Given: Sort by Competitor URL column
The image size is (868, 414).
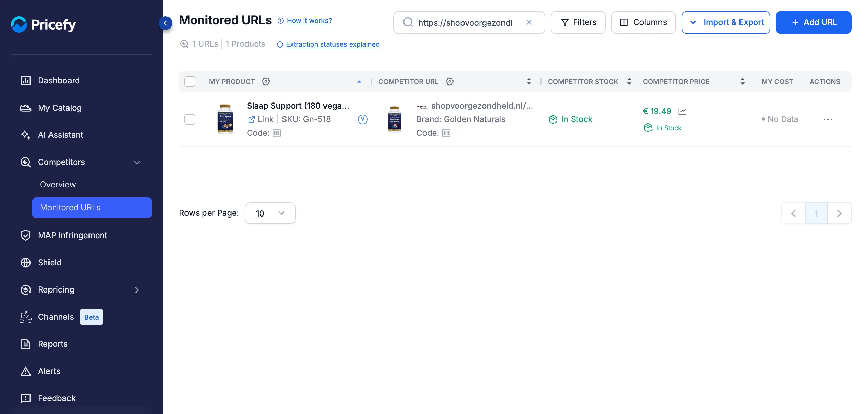Looking at the screenshot, I should pos(529,81).
